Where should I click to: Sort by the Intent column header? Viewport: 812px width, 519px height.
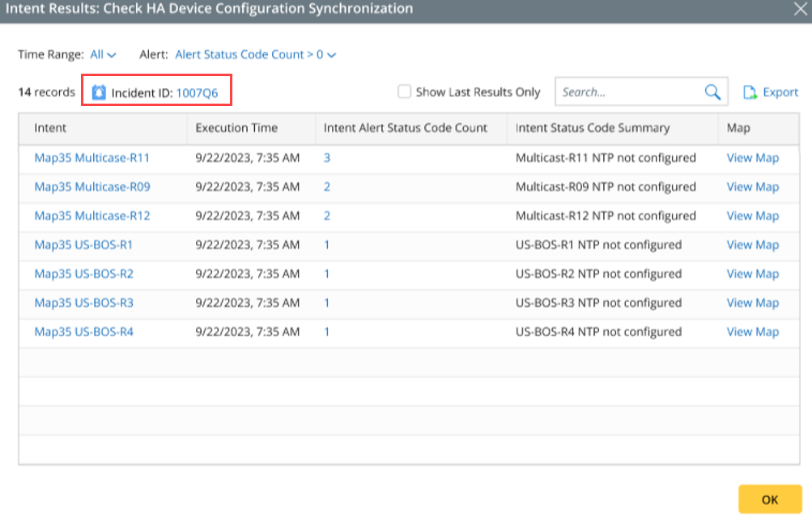[x=50, y=128]
